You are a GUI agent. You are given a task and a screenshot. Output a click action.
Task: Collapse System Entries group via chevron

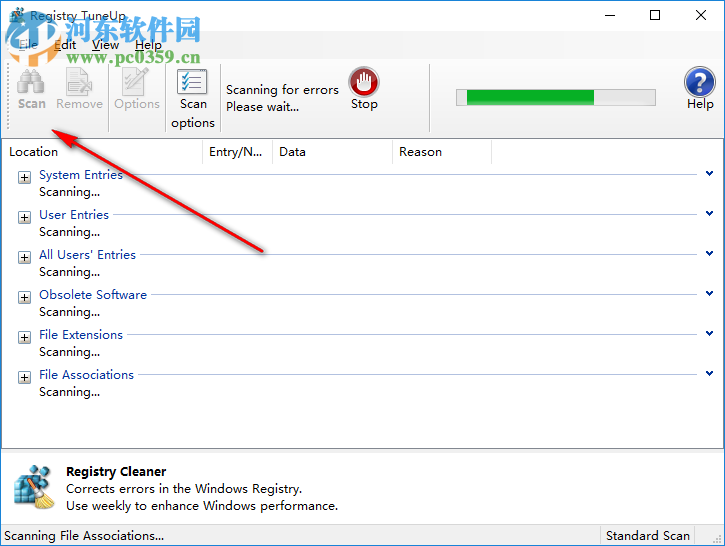(709, 173)
